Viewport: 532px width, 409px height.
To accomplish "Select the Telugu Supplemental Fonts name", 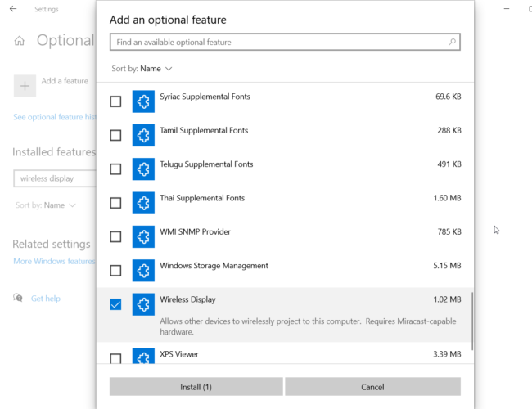I will pos(206,164).
